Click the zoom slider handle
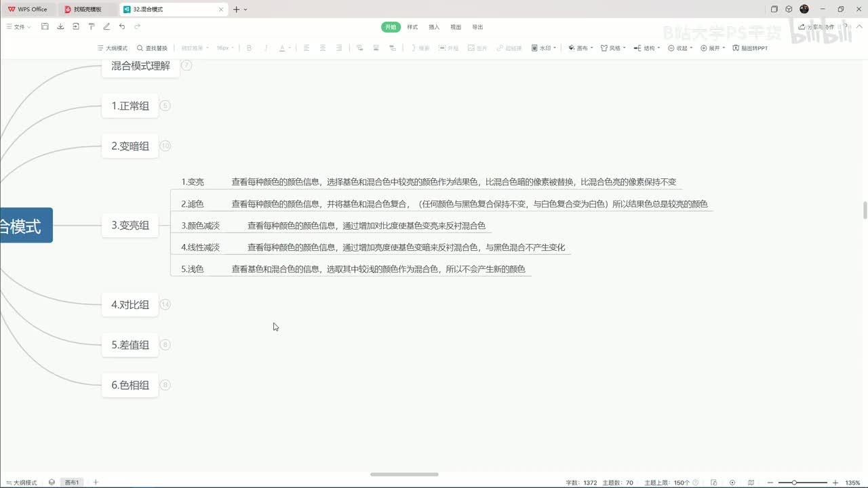This screenshot has width=868, height=488. tap(794, 483)
